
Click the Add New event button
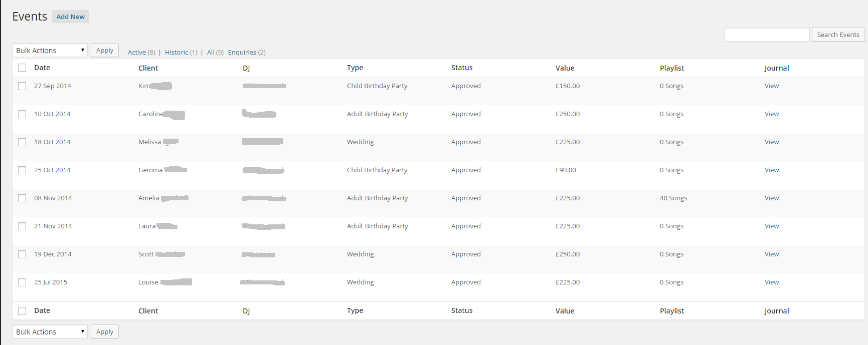pos(70,17)
